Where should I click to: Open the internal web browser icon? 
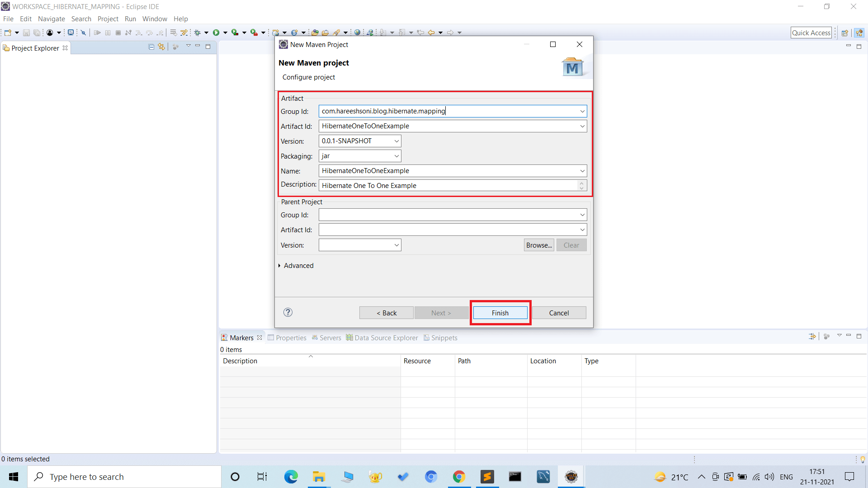pos(357,32)
